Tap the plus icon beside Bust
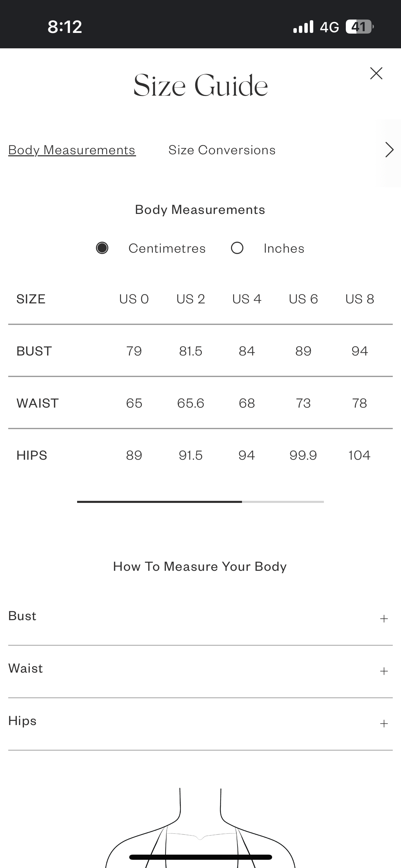 (x=384, y=618)
